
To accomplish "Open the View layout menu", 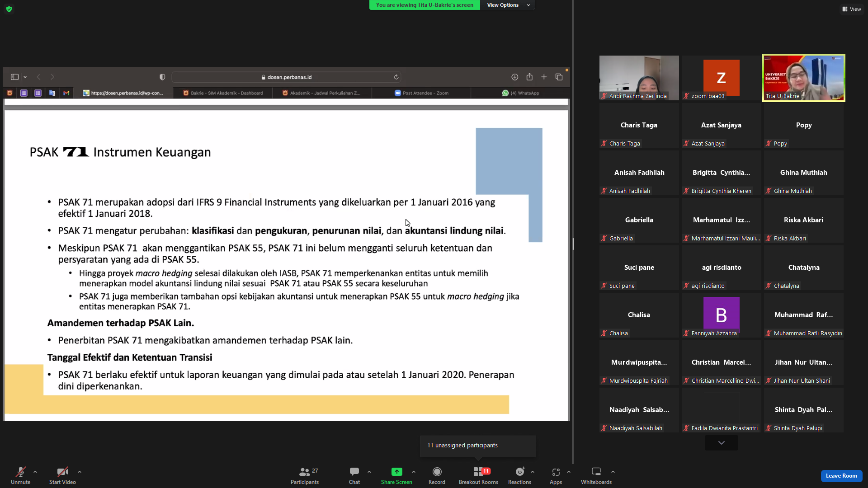I will pos(852,9).
